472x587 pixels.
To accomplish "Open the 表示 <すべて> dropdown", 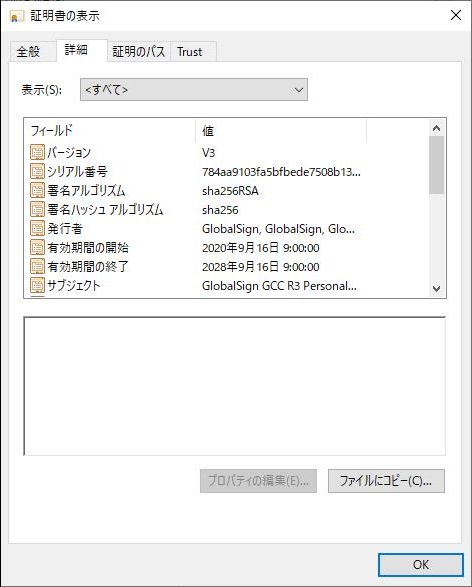I will [x=194, y=90].
